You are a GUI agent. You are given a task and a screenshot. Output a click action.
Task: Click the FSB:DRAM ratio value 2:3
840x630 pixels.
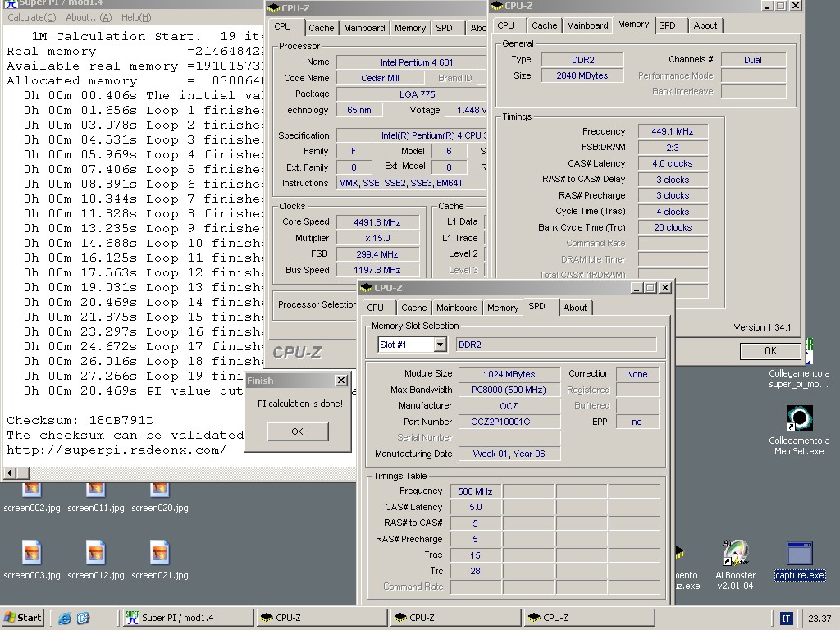(x=673, y=148)
